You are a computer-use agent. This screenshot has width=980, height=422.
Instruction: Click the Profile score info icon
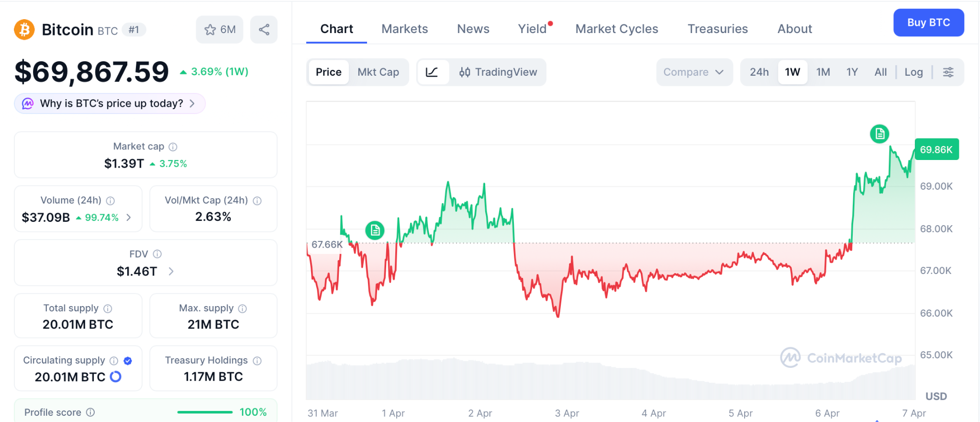[x=90, y=412]
